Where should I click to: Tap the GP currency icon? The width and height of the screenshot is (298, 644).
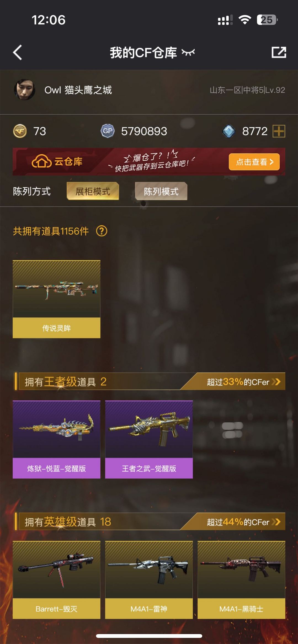click(x=107, y=131)
